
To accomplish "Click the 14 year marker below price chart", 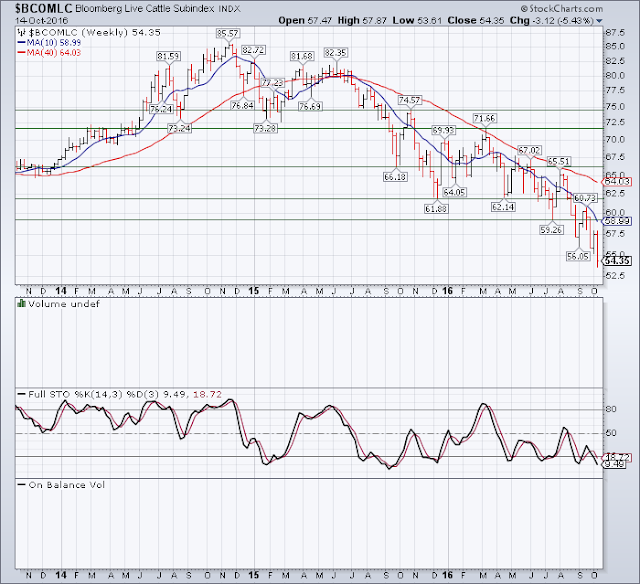I will click(x=61, y=291).
